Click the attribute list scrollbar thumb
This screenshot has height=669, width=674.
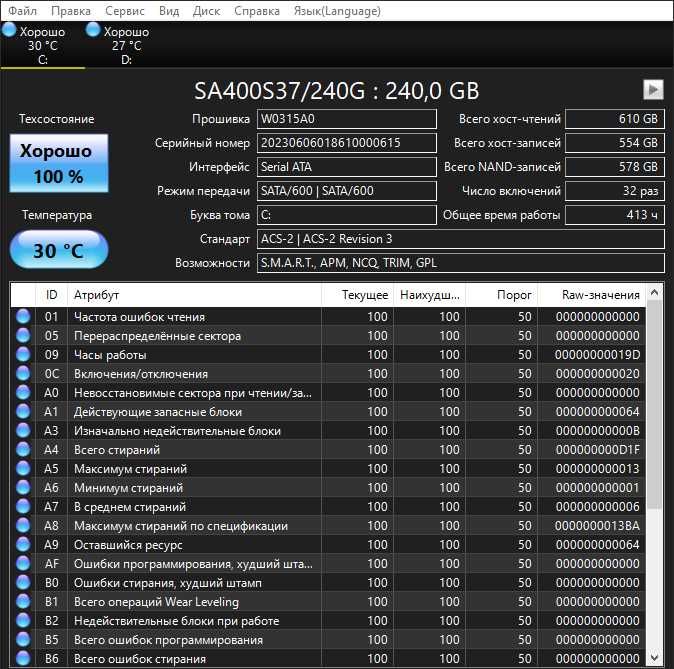coord(654,404)
